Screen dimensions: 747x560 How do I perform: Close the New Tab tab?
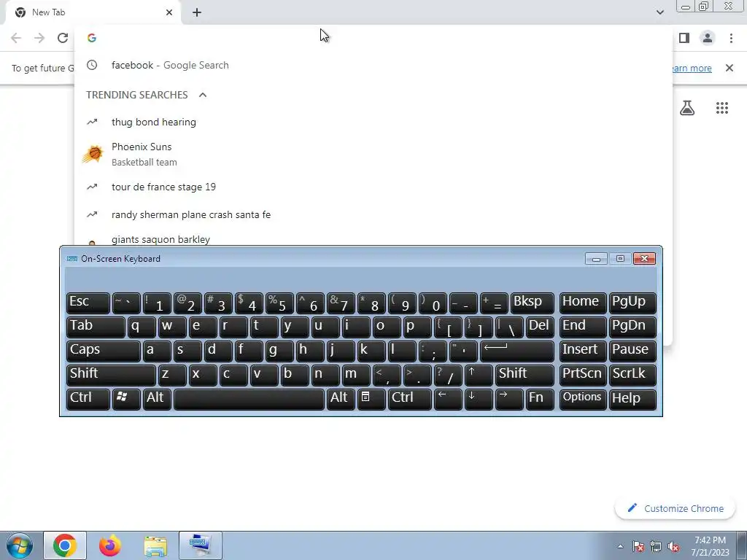(x=169, y=12)
